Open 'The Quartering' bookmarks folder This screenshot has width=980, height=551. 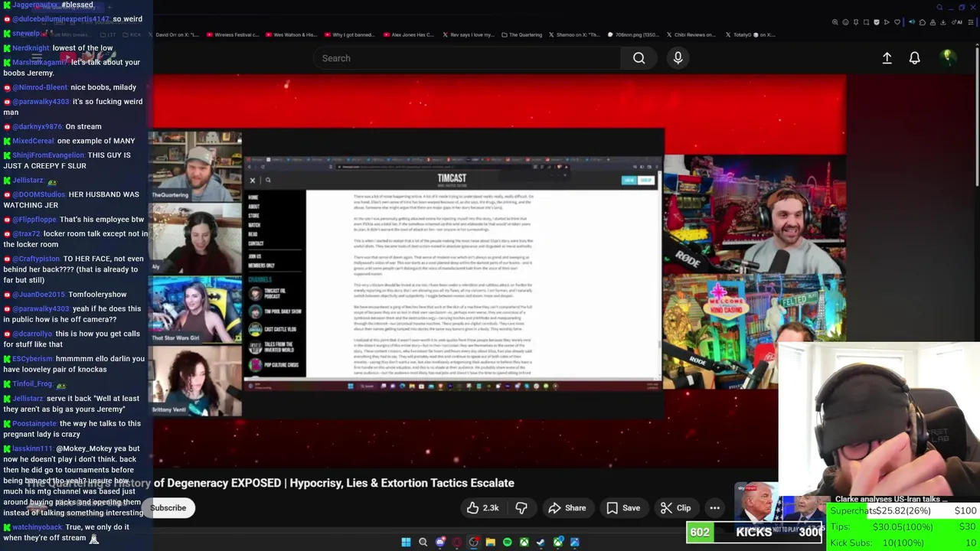[522, 34]
